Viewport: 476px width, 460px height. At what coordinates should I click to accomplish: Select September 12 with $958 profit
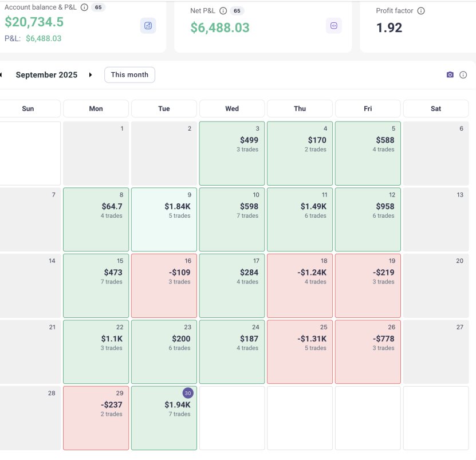pyautogui.click(x=367, y=218)
